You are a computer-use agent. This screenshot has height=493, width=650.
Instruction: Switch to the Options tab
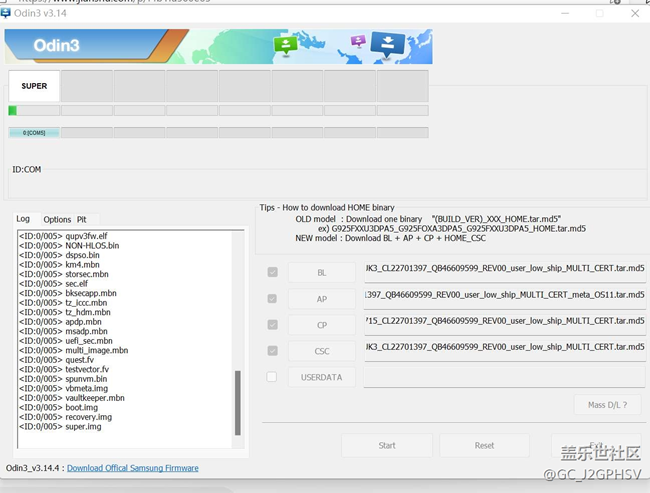[x=57, y=219]
